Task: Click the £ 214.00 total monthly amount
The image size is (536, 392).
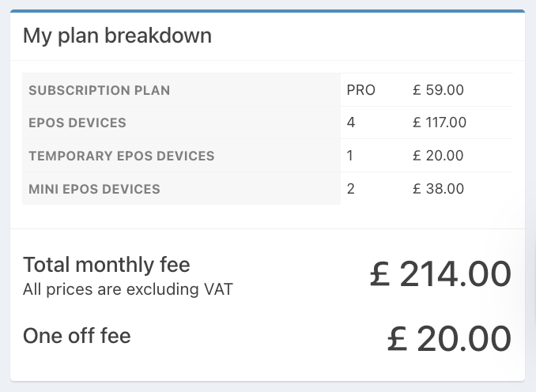Action: pyautogui.click(x=440, y=274)
